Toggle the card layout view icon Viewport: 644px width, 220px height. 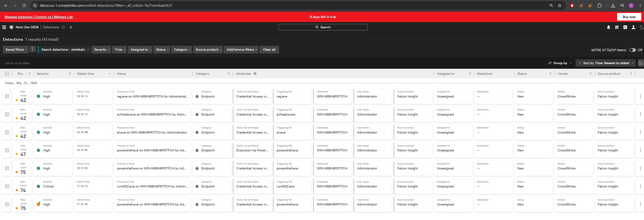(641, 63)
